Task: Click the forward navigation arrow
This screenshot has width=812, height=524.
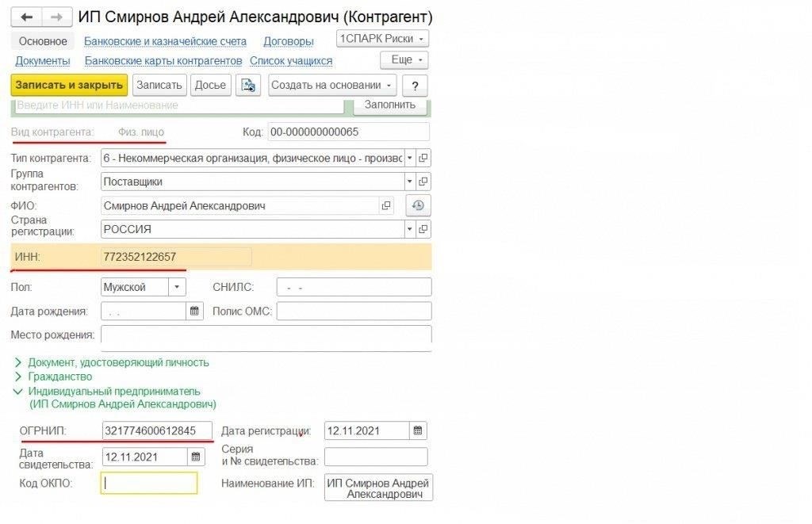Action: [56, 17]
